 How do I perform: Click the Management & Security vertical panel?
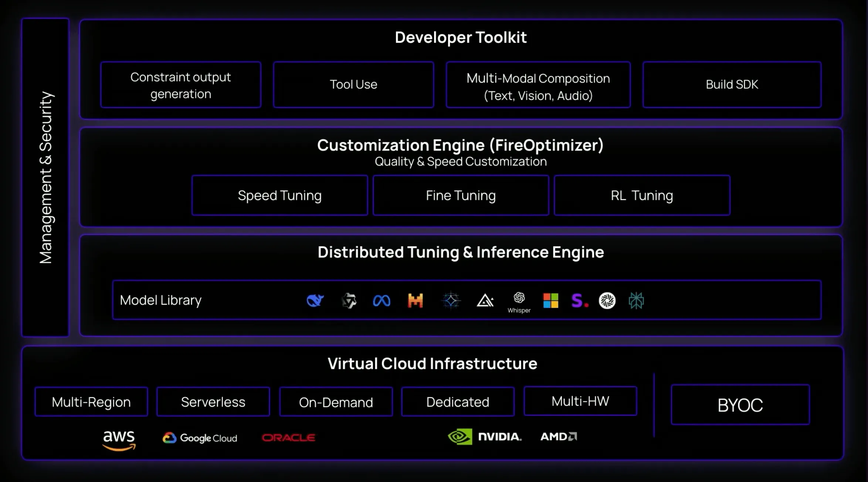(x=45, y=177)
